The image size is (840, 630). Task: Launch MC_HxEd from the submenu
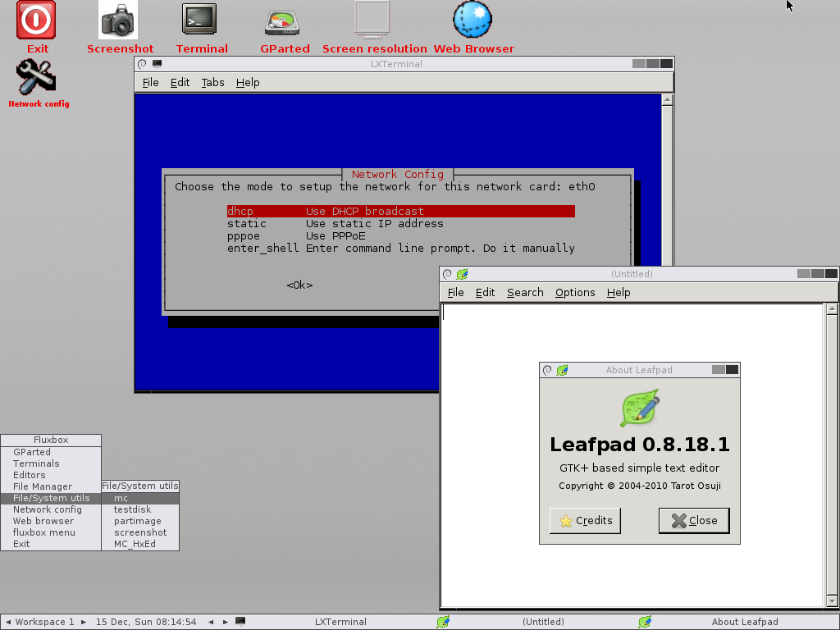(x=140, y=544)
